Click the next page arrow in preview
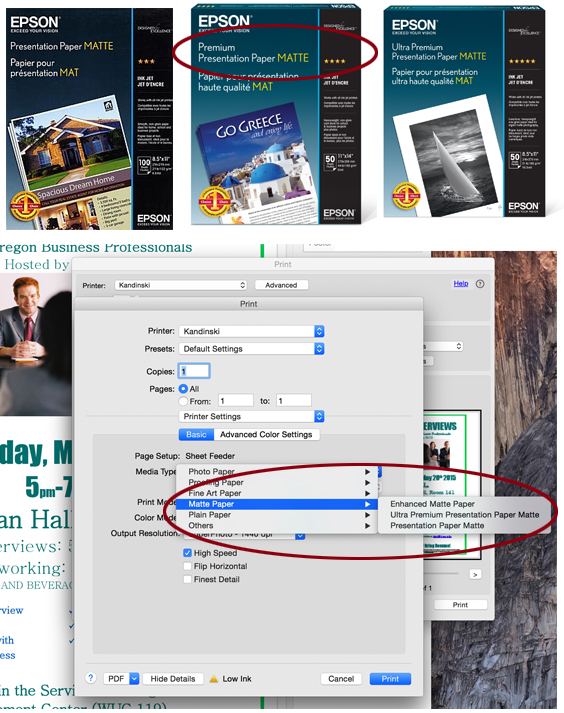 coord(475,575)
